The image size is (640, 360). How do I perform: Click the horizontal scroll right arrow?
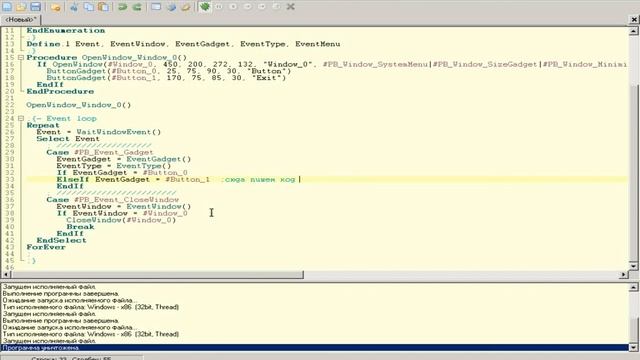pyautogui.click(x=624, y=275)
